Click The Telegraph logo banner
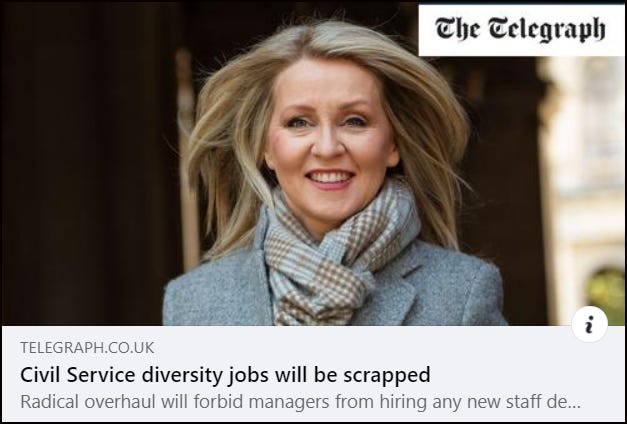The width and height of the screenshot is (627, 424). [x=521, y=30]
